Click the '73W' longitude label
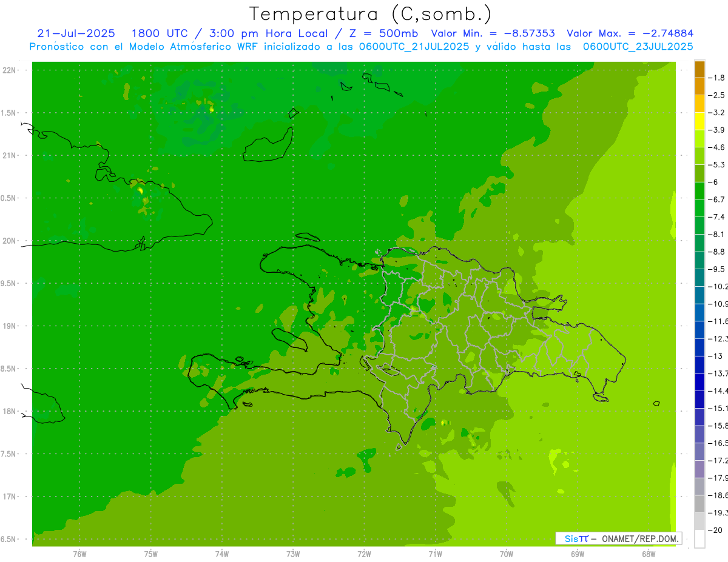This screenshot has width=728, height=562. click(293, 554)
